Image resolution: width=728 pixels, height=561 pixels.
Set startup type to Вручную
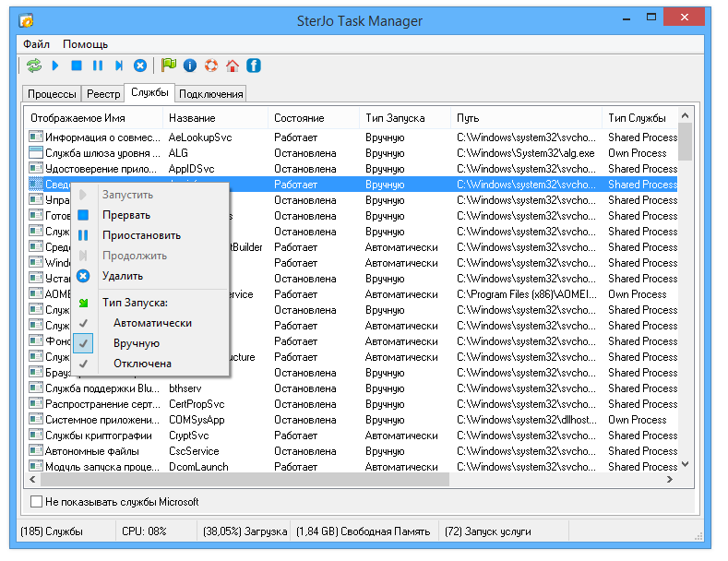click(x=150, y=343)
